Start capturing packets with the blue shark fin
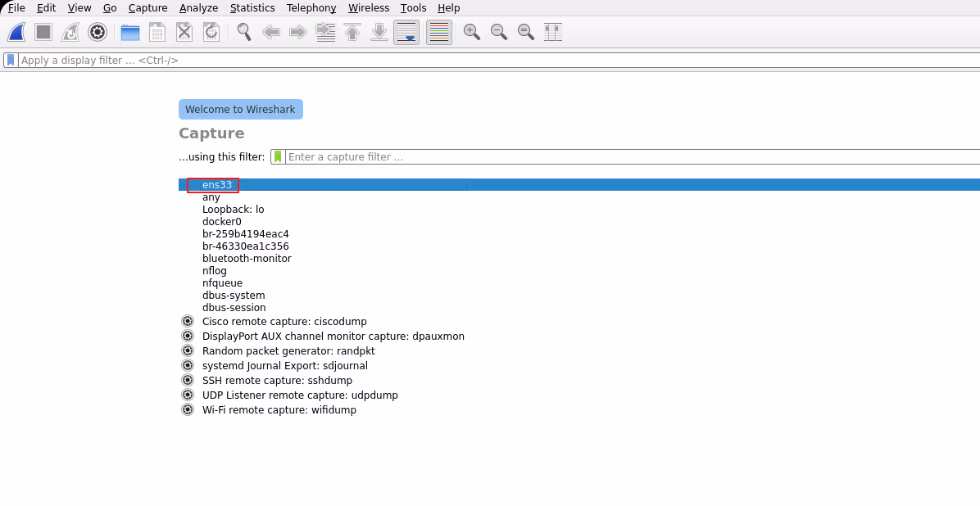Screen dimensions: 980x506 tap(16, 32)
